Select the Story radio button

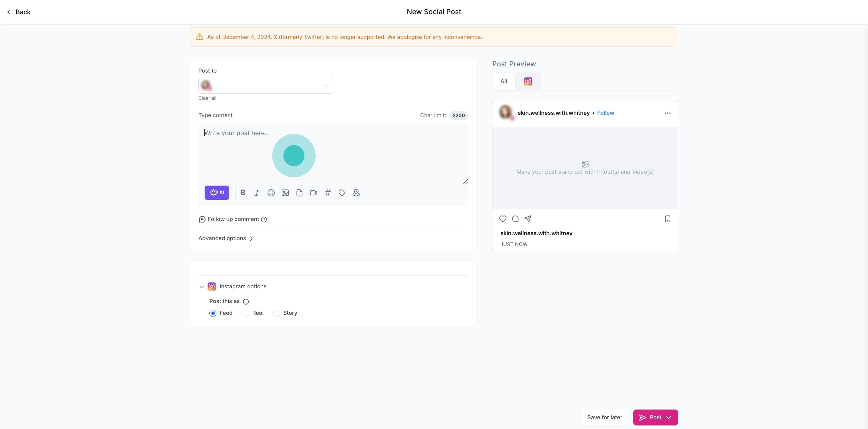(277, 313)
